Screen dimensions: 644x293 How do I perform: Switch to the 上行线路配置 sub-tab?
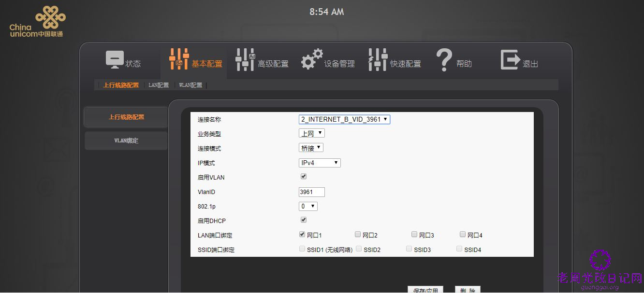[121, 85]
